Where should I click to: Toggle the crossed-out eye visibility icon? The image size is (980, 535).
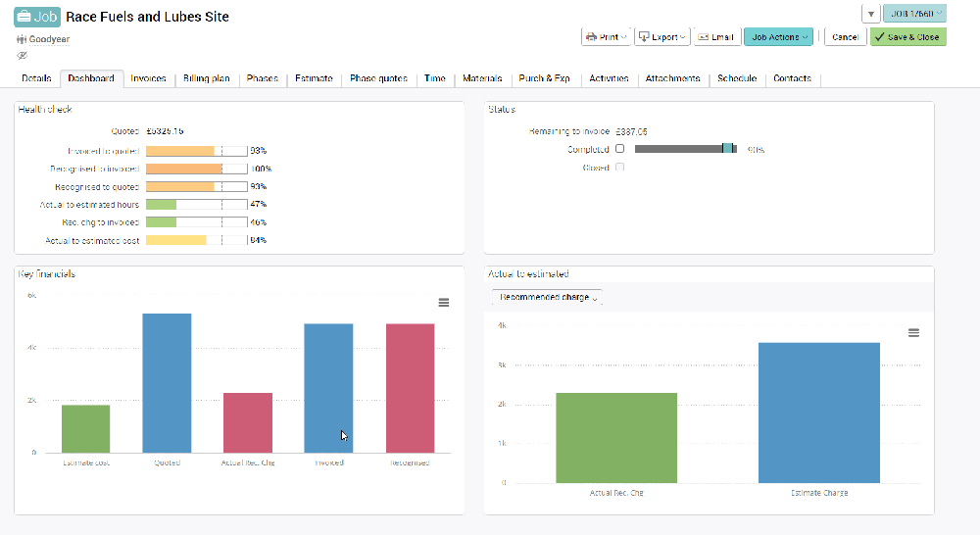[22, 56]
